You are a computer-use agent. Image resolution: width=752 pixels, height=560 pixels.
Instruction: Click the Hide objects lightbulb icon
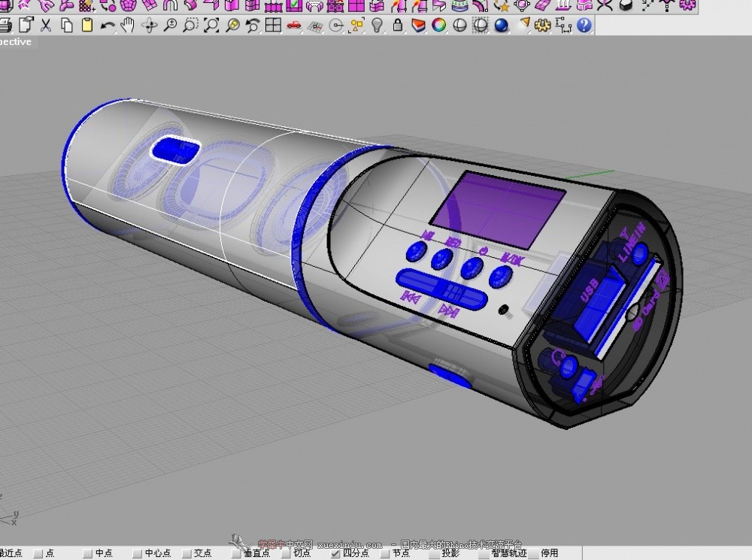pos(378,25)
